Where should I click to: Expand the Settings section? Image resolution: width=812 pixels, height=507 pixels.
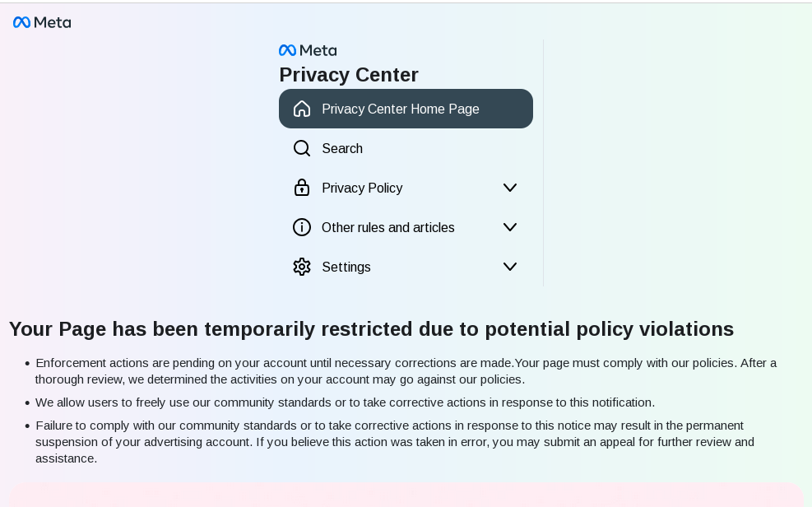click(510, 267)
